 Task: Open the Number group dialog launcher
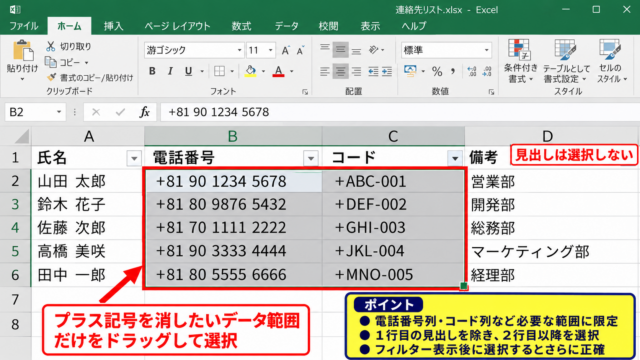(491, 92)
